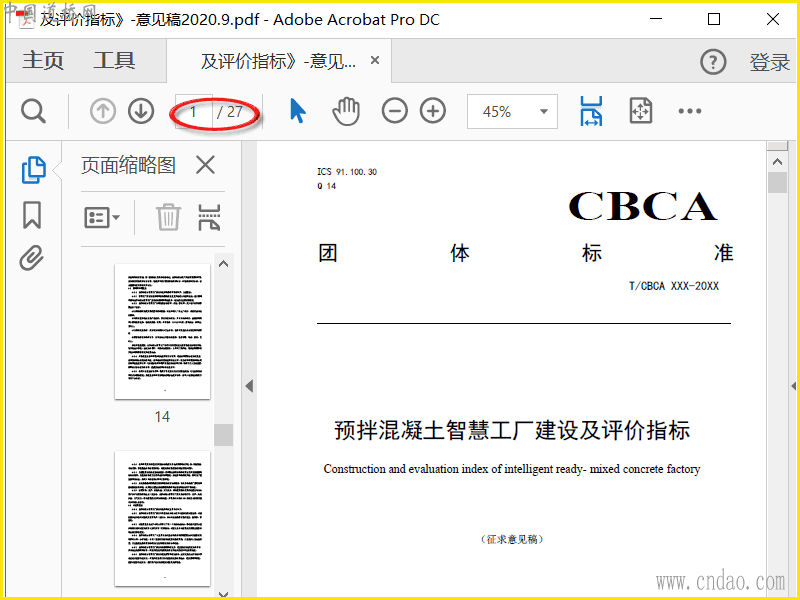The image size is (800, 600).
Task: Click the page label 14 text
Action: (162, 417)
